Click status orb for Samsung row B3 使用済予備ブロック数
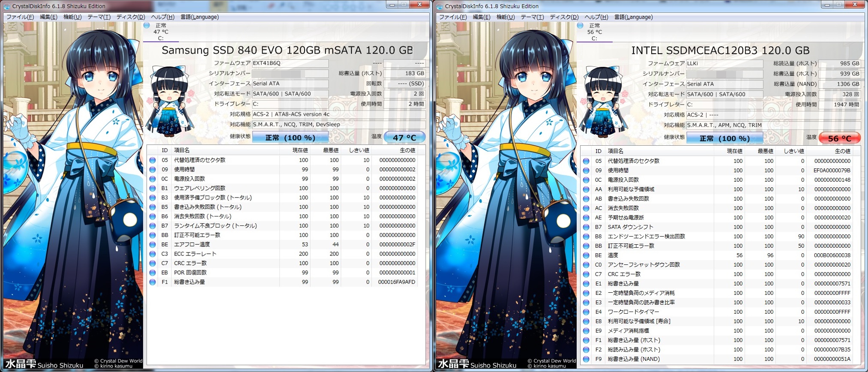 [153, 198]
